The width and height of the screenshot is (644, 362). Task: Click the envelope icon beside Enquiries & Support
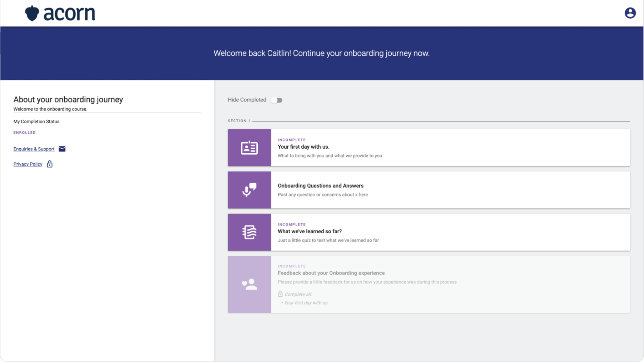click(x=62, y=149)
